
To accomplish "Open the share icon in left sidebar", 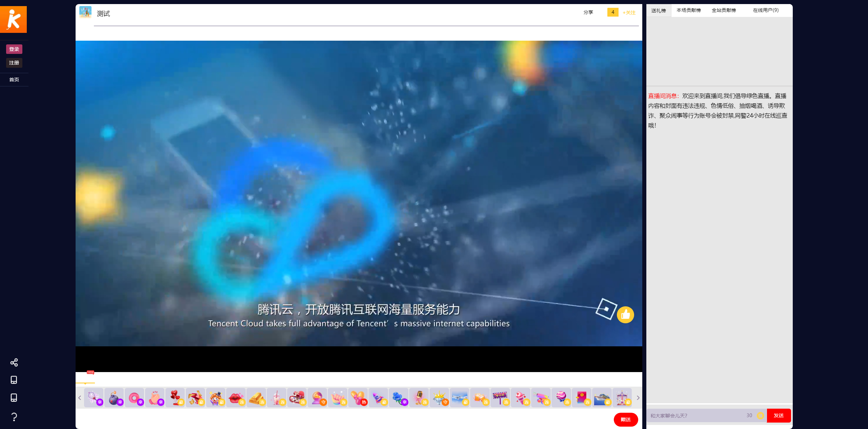I will pos(14,362).
